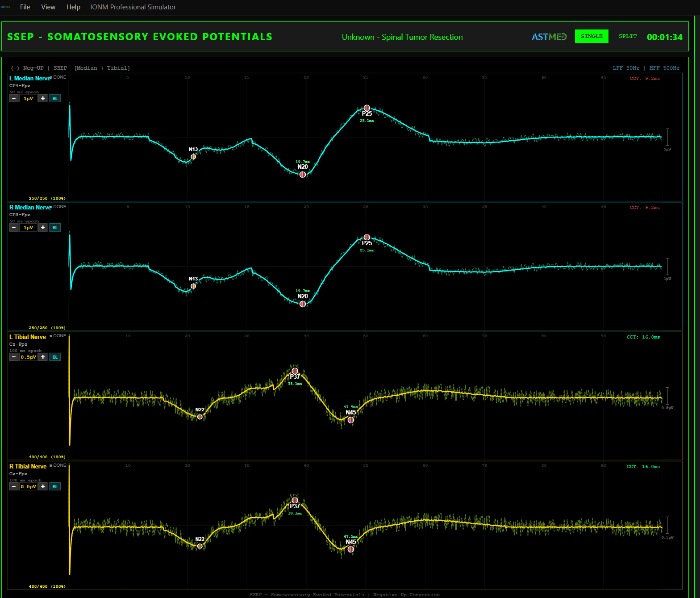
Task: Toggle BL baseline on L Tibial Nerve
Action: pyautogui.click(x=55, y=357)
